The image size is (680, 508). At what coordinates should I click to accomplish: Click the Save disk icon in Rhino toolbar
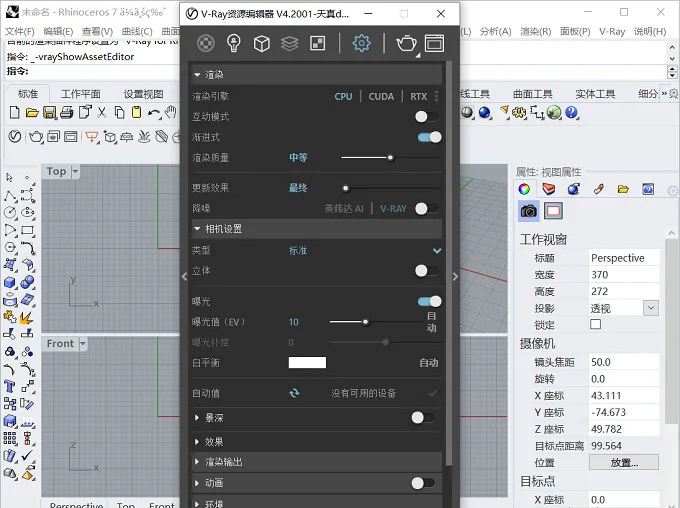point(49,113)
